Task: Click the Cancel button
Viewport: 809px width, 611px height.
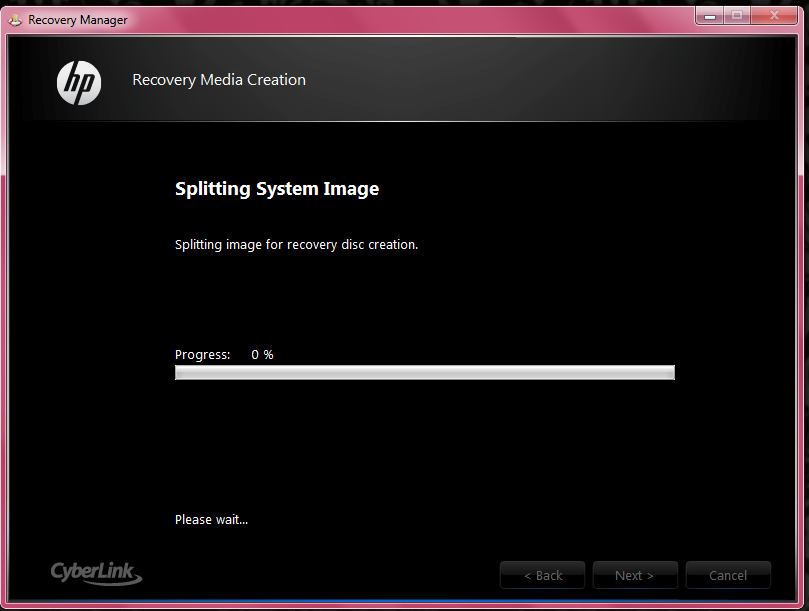Action: (728, 575)
